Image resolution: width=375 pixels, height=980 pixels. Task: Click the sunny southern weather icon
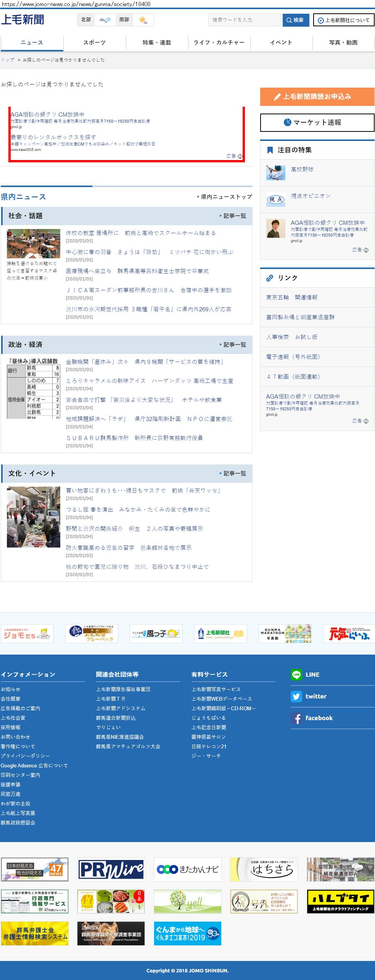tap(143, 20)
